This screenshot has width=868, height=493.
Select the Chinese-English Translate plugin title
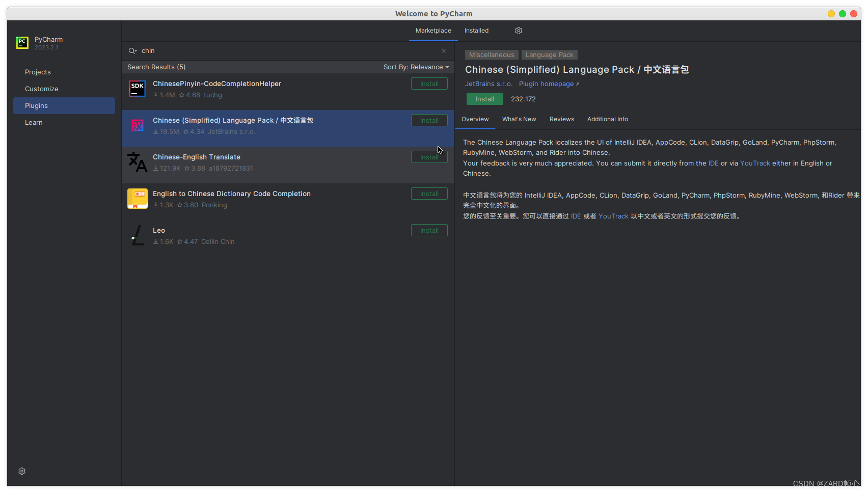coord(197,157)
